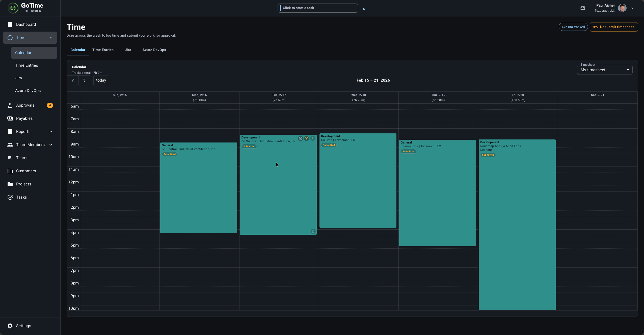This screenshot has width=644, height=335.
Task: Click the 'Click to start a task' field
Action: coord(318,8)
